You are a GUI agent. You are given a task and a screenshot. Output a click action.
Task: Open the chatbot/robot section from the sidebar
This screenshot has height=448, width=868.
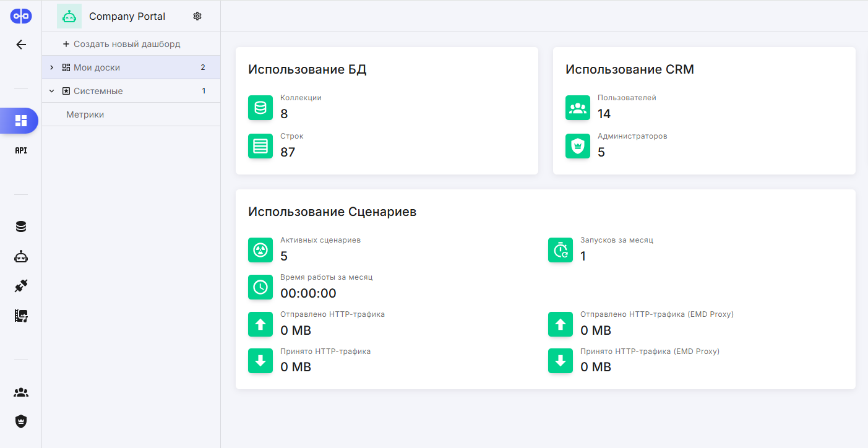20,256
